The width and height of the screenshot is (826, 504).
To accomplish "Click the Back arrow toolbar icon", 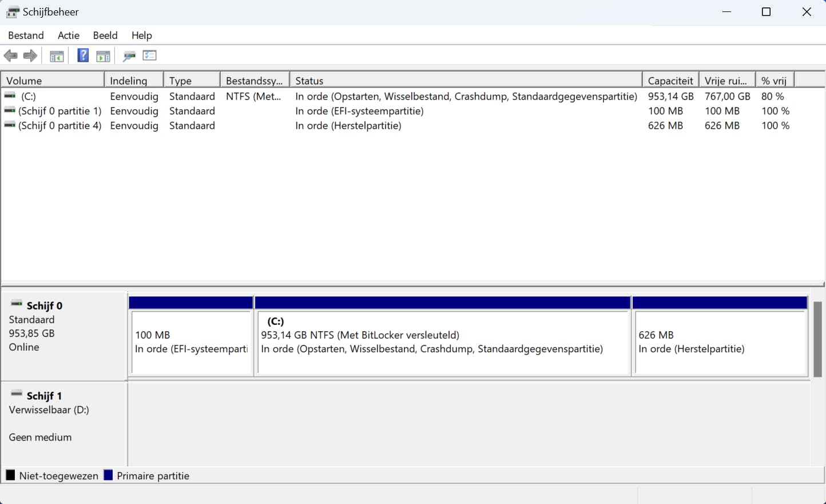I will (x=10, y=55).
